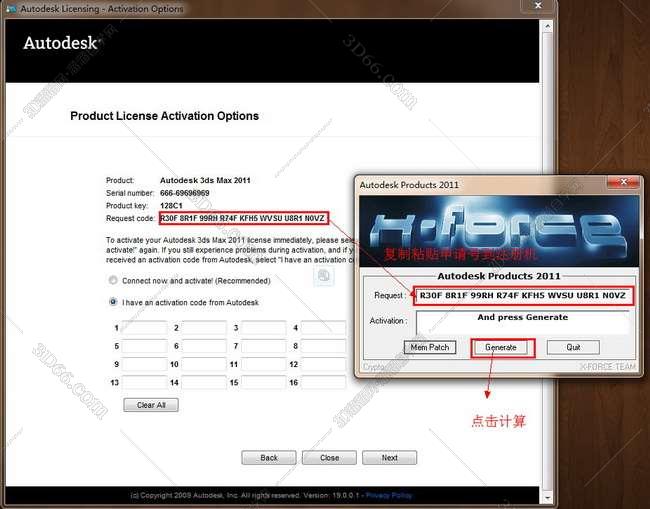650x509 pixels.
Task: Click the Generate button in keygen
Action: (501, 347)
